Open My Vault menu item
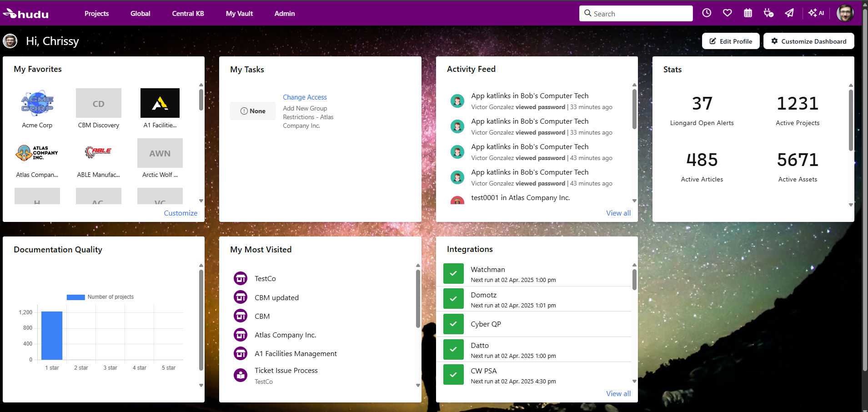The width and height of the screenshot is (868, 412). point(239,14)
